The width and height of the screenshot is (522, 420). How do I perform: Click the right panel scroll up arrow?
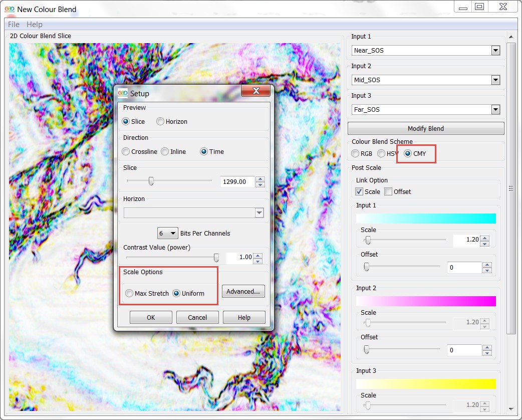[511, 37]
